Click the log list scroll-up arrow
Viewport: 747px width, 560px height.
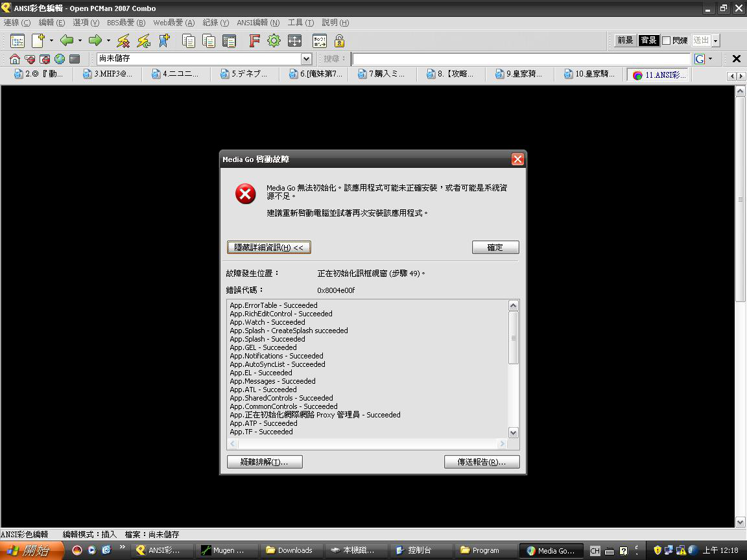pyautogui.click(x=513, y=306)
